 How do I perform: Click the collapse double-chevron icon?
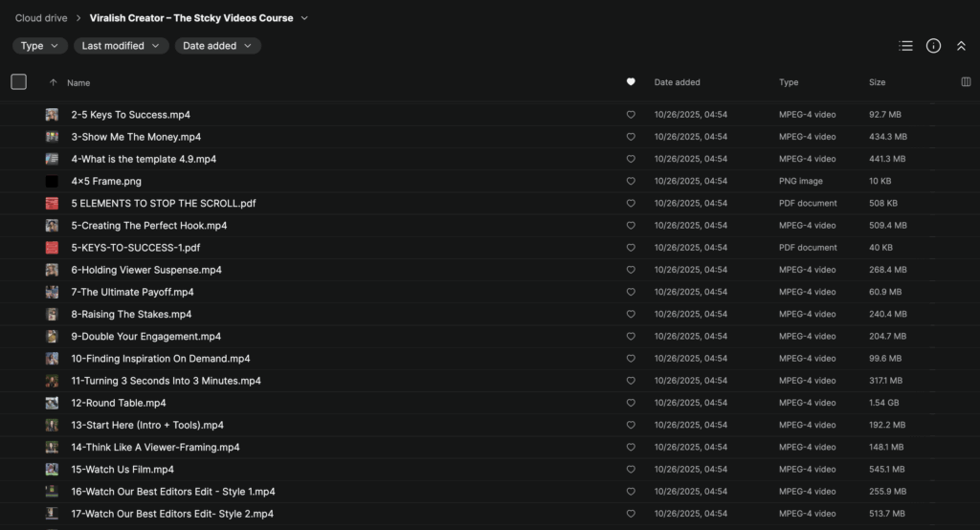(x=961, y=46)
